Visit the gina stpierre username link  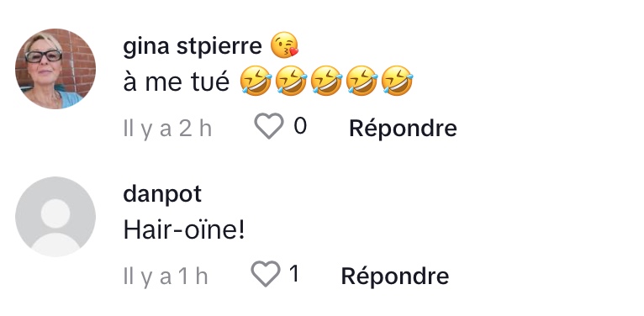coord(193,46)
